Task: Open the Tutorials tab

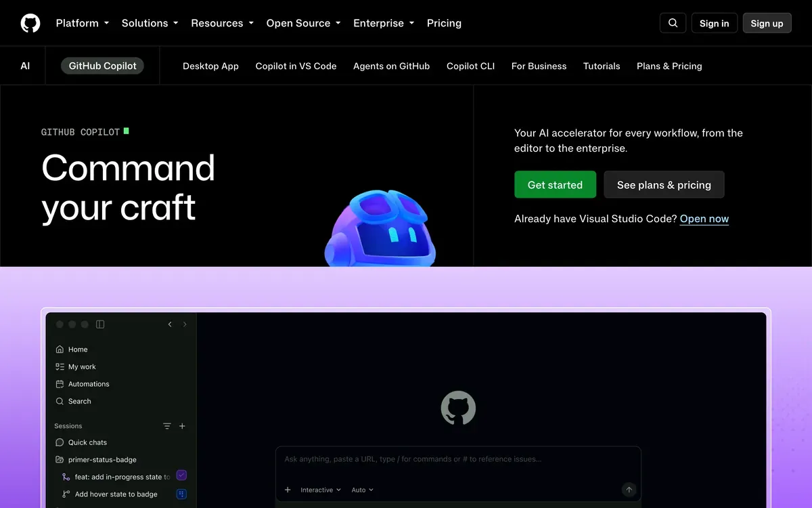Action: [602, 66]
